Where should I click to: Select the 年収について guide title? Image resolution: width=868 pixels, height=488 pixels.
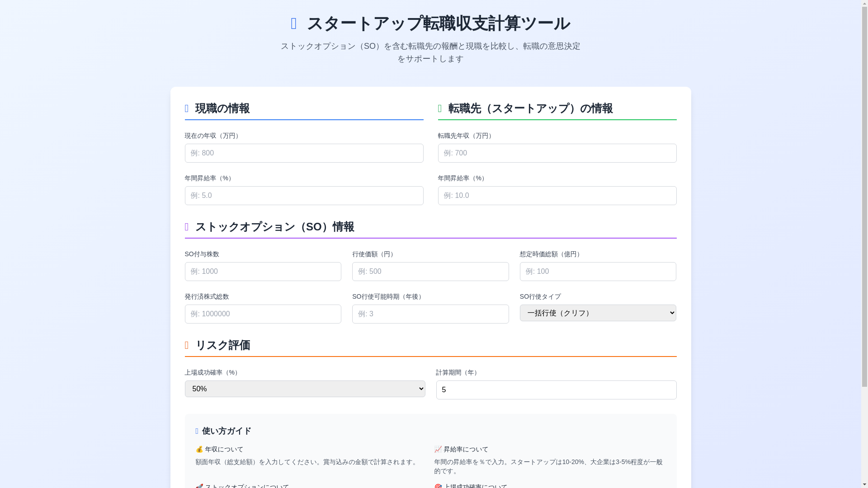coord(224,449)
